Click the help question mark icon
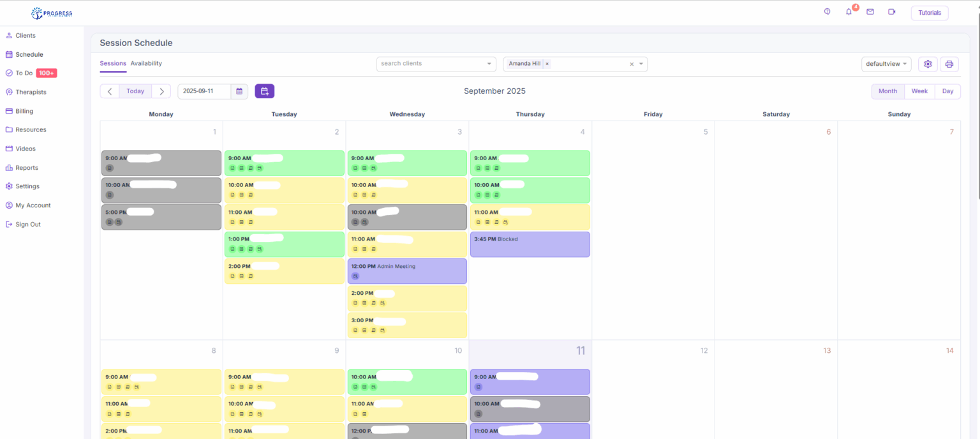The width and height of the screenshot is (980, 439). [x=827, y=11]
